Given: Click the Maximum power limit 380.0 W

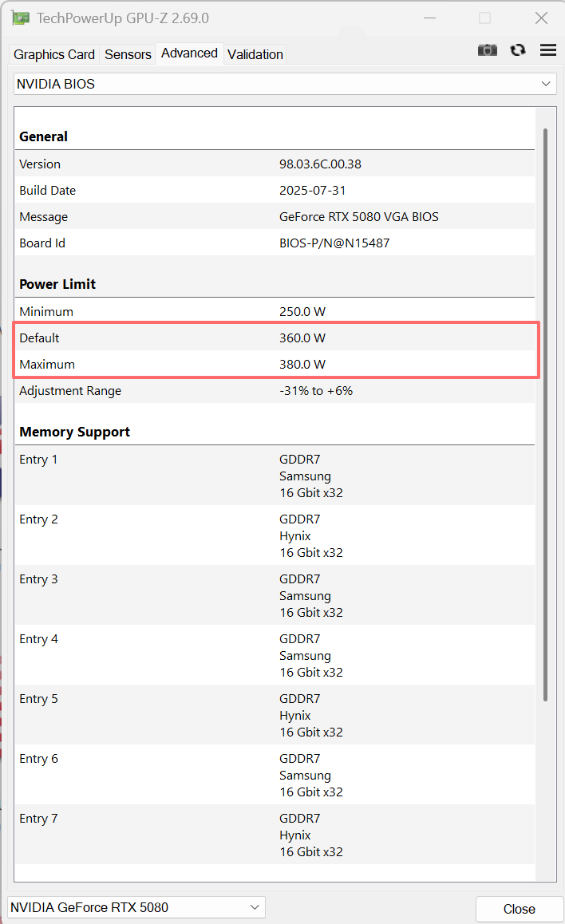Looking at the screenshot, I should click(302, 364).
